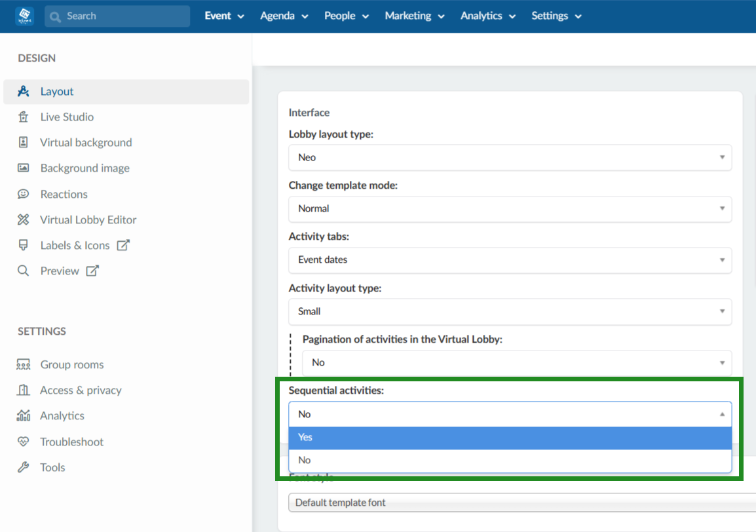Open the Troubleshoot section
Image resolution: width=756 pixels, height=532 pixels.
click(x=24, y=442)
